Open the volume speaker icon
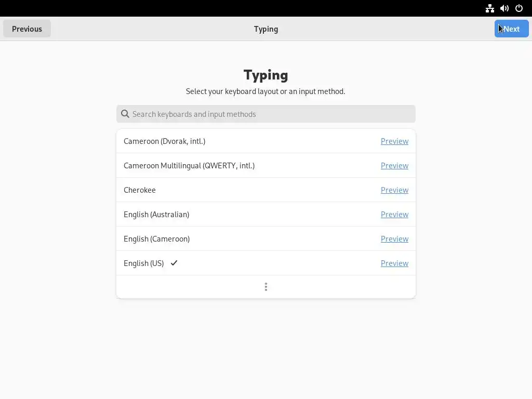 click(504, 8)
